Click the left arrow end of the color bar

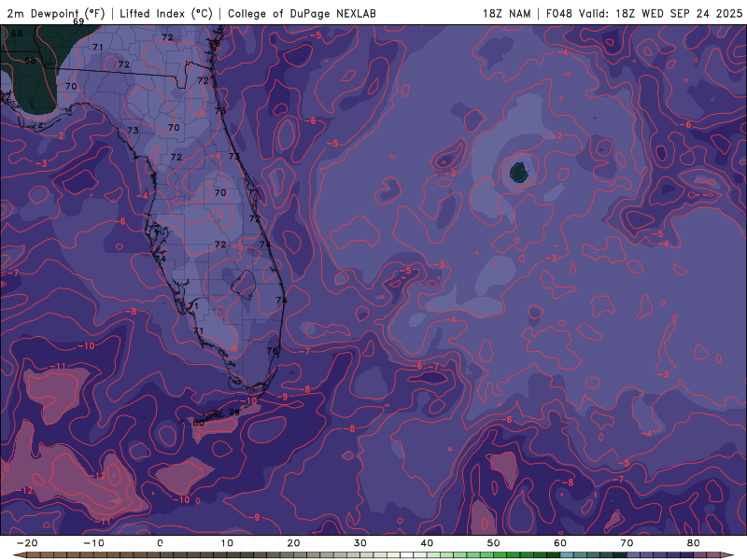pos(18,554)
